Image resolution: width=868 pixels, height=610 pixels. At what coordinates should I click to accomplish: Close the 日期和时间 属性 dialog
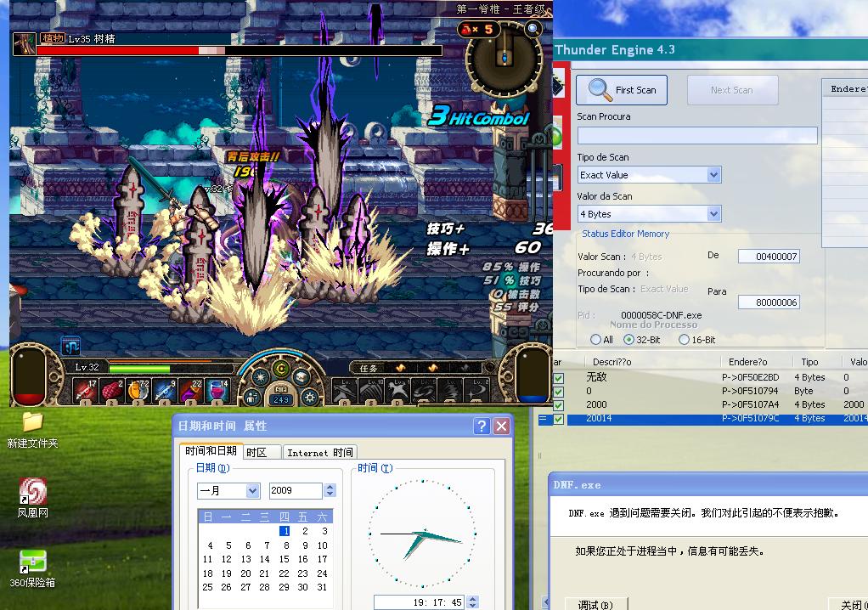[502, 426]
